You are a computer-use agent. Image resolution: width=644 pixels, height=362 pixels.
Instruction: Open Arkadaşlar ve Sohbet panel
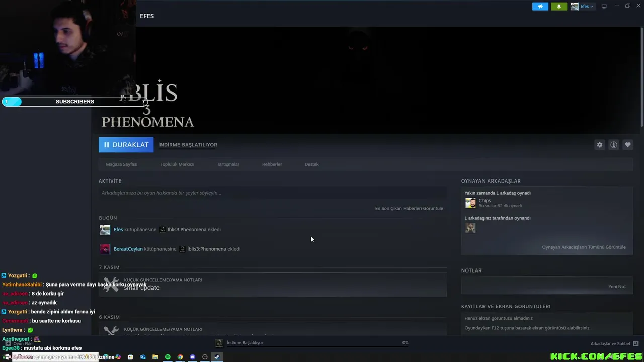pyautogui.click(x=610, y=344)
